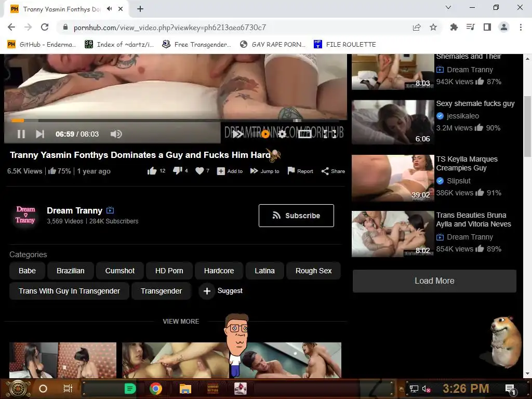Open the Share options
The image size is (532, 399).
click(x=333, y=171)
